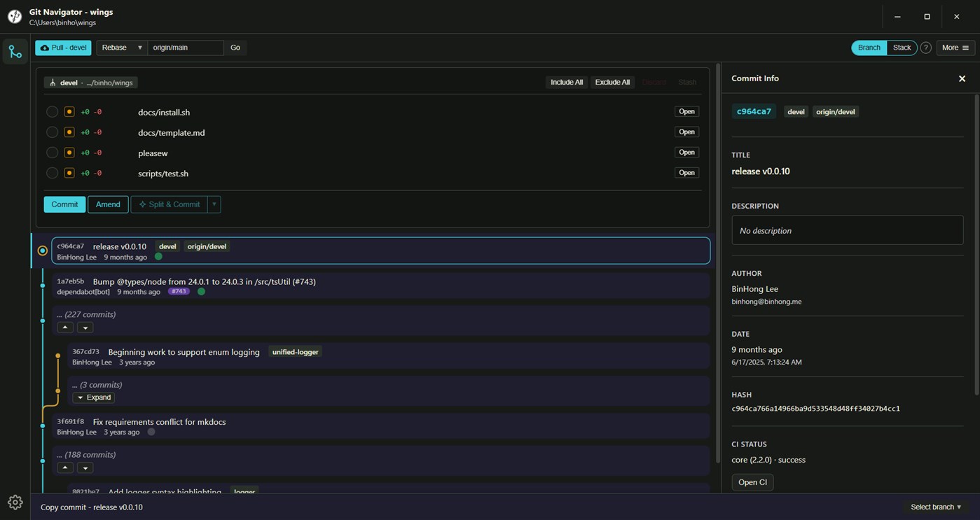
Task: Include scripts/test.sh in the commit
Action: pyautogui.click(x=52, y=173)
